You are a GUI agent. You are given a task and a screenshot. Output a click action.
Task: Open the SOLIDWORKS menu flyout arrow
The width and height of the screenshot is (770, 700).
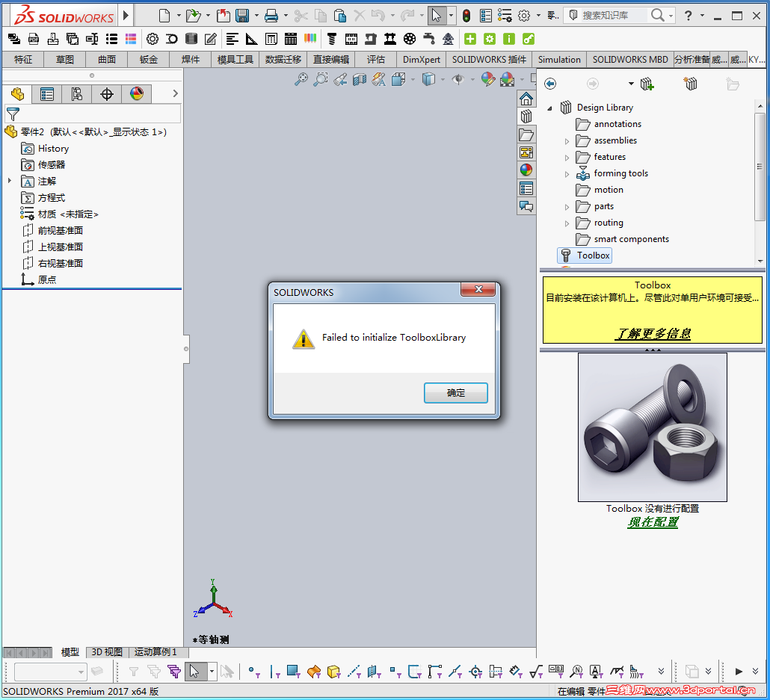click(x=126, y=16)
